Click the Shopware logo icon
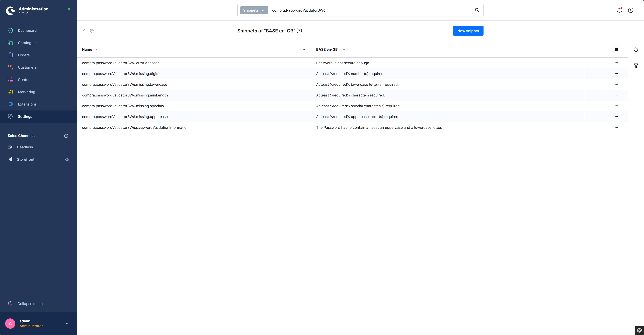 10,11
